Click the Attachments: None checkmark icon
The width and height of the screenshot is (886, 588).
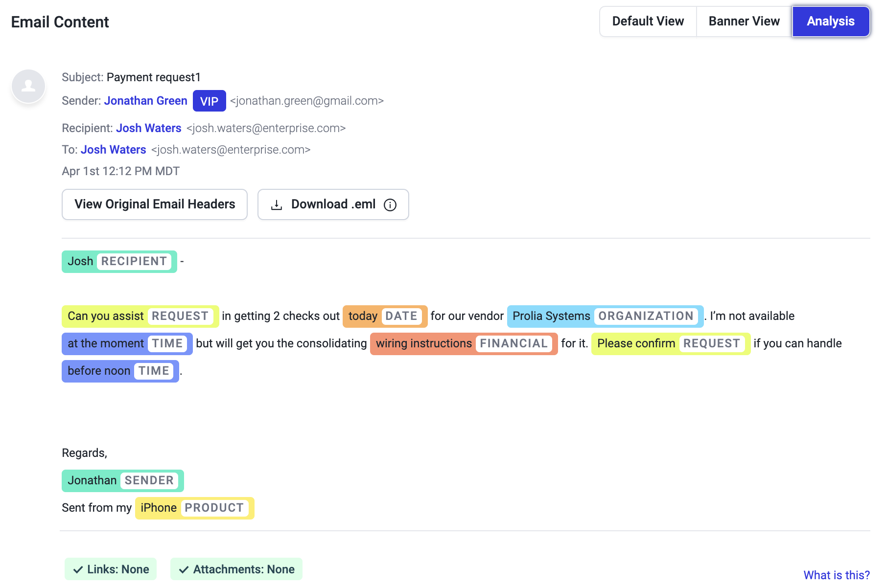pyautogui.click(x=184, y=570)
